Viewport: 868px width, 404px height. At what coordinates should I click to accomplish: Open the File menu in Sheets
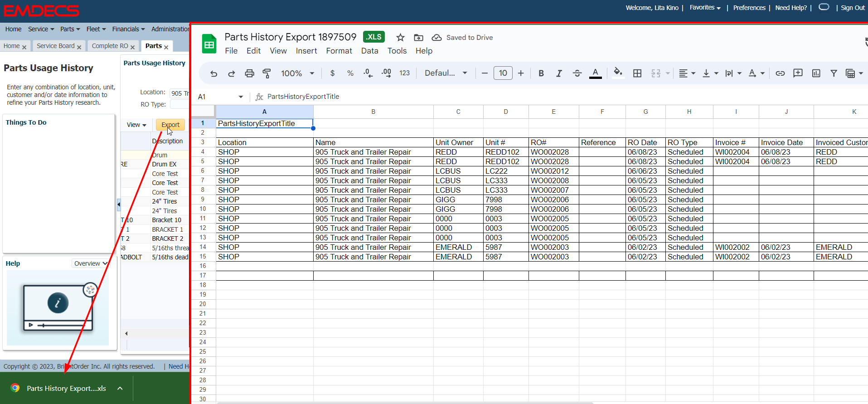pos(231,51)
